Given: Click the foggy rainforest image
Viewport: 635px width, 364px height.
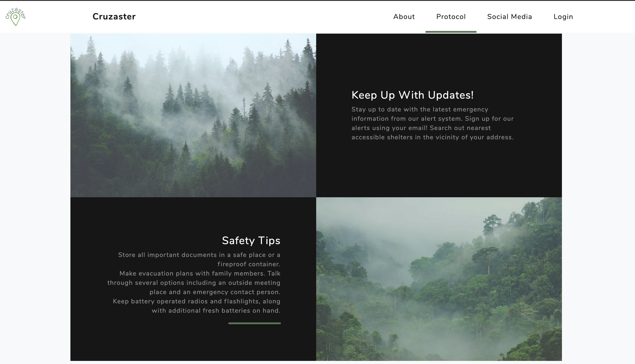Looking at the screenshot, I should click(439, 279).
